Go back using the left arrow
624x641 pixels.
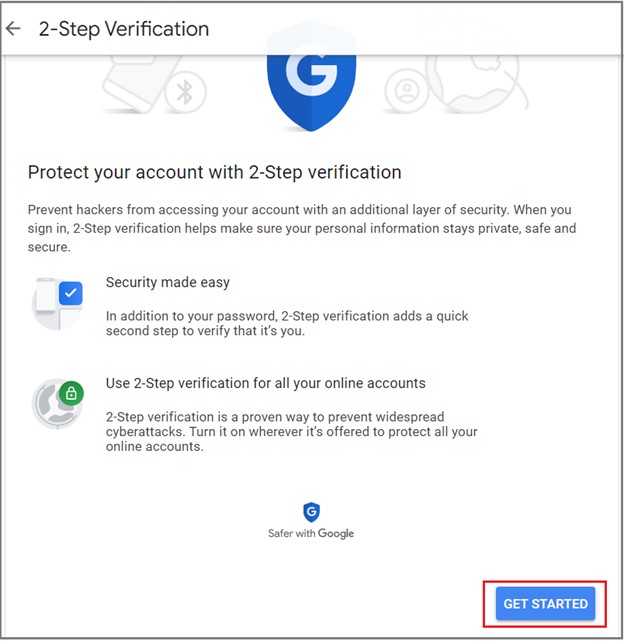[x=13, y=28]
